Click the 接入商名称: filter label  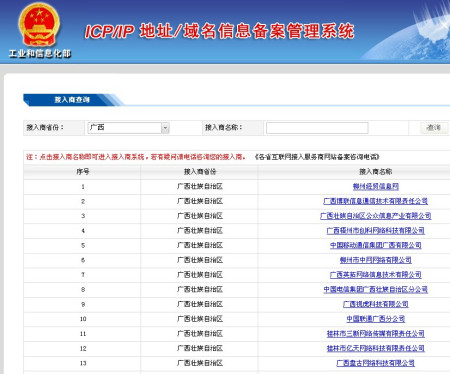click(x=223, y=127)
